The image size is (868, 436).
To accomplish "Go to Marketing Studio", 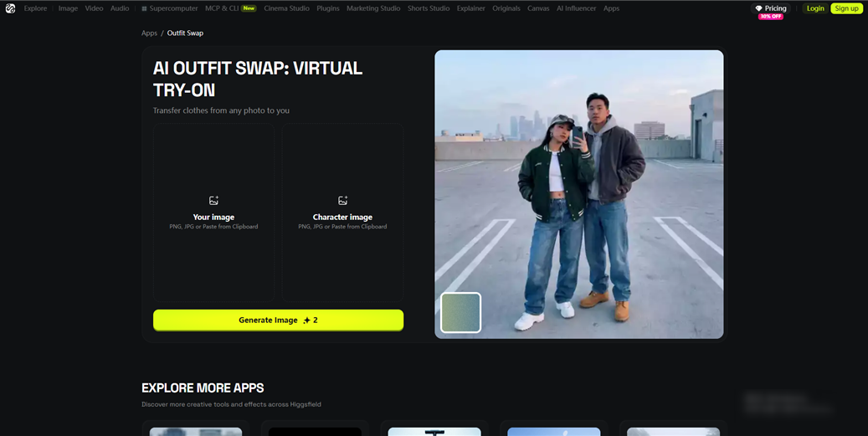I will pyautogui.click(x=373, y=8).
